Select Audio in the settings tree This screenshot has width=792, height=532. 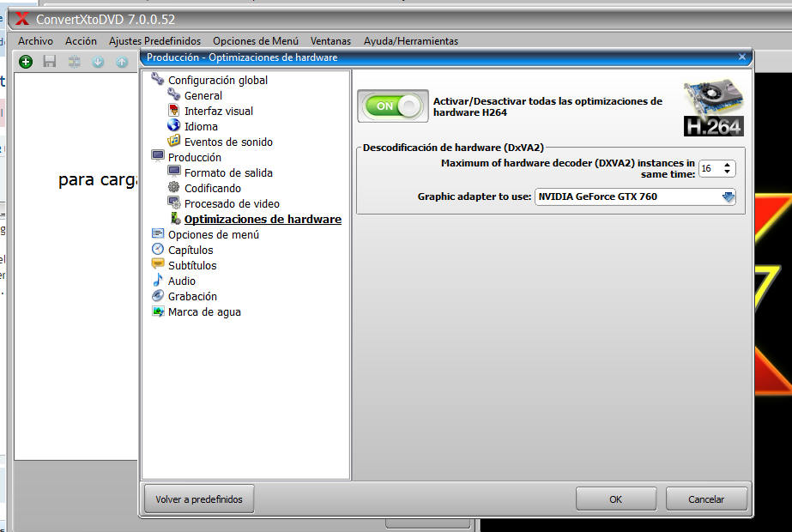click(x=181, y=281)
